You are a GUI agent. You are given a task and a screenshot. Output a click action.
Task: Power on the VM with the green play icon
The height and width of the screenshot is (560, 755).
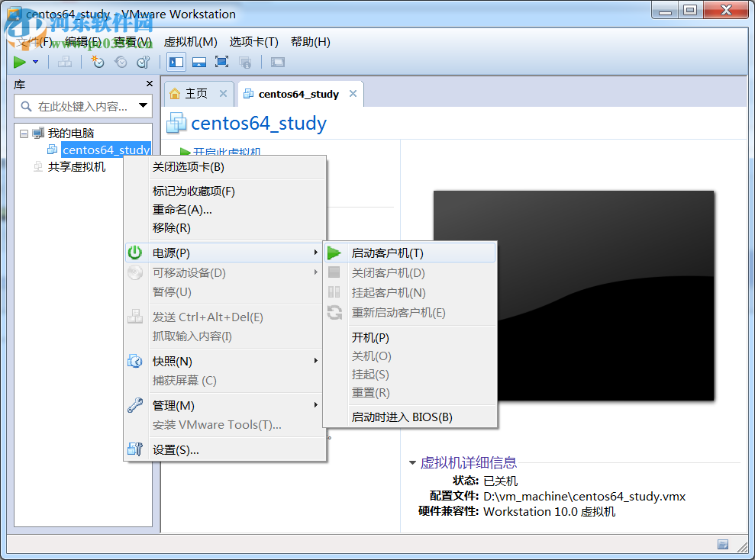point(20,62)
